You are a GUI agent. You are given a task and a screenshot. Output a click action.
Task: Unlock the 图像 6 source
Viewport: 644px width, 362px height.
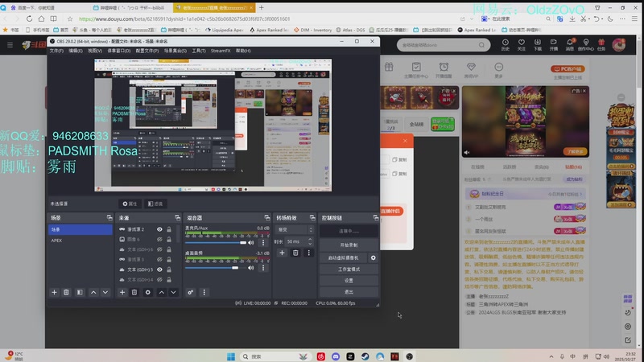coord(169,239)
